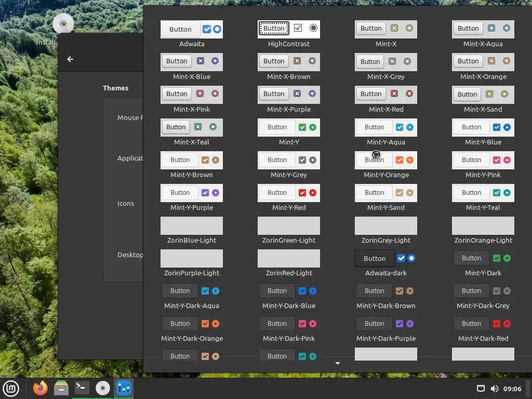Viewport: 532px width, 399px height.
Task: Apply the Mint-X-Red theme
Action: point(386,99)
